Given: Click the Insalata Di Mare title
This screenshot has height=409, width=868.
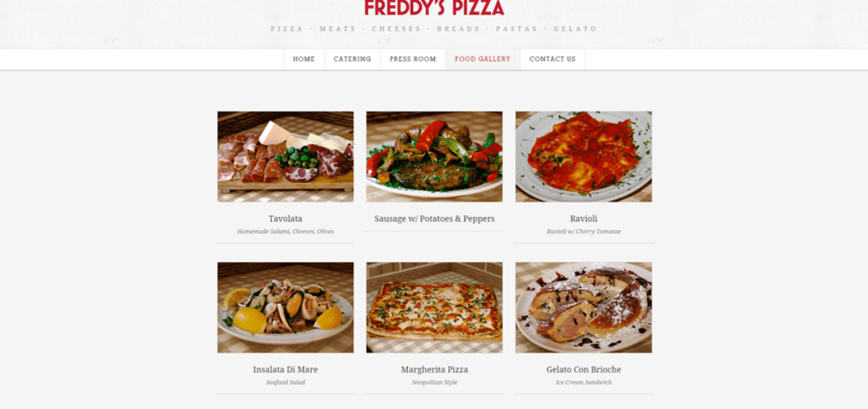Looking at the screenshot, I should [286, 370].
